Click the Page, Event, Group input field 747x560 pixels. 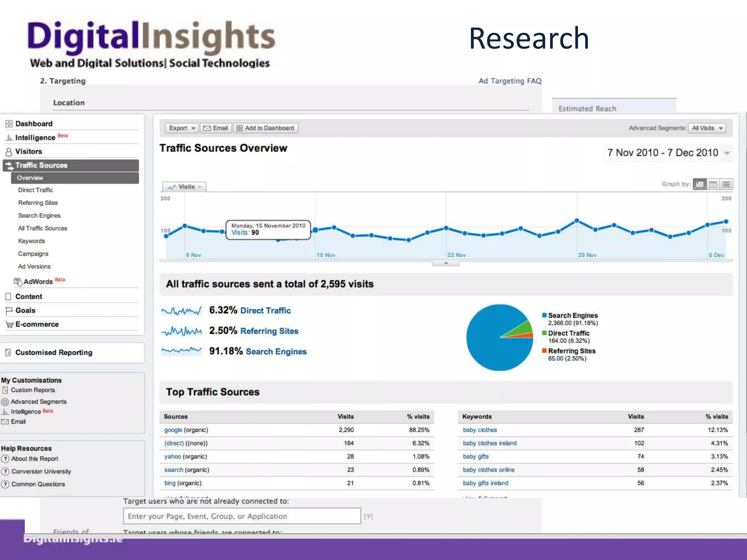click(242, 516)
